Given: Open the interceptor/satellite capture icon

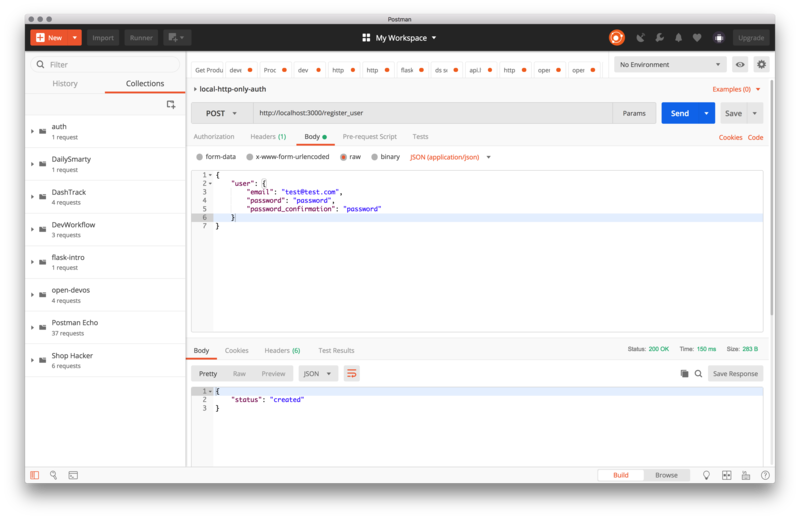Looking at the screenshot, I should click(x=640, y=38).
